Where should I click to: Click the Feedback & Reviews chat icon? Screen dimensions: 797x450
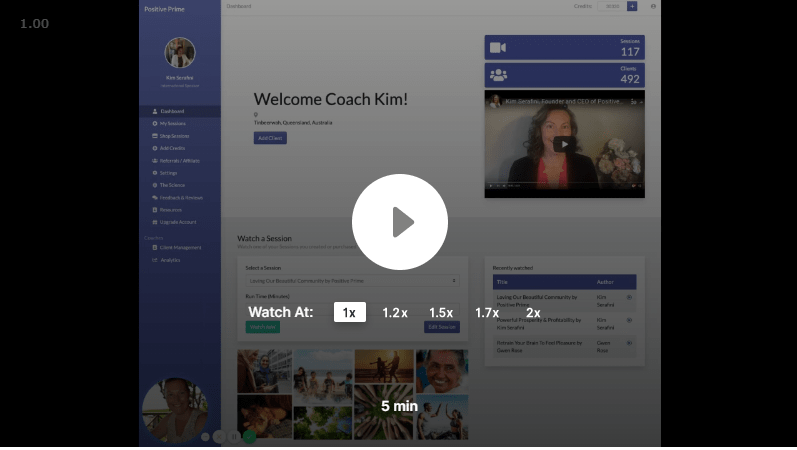155,198
